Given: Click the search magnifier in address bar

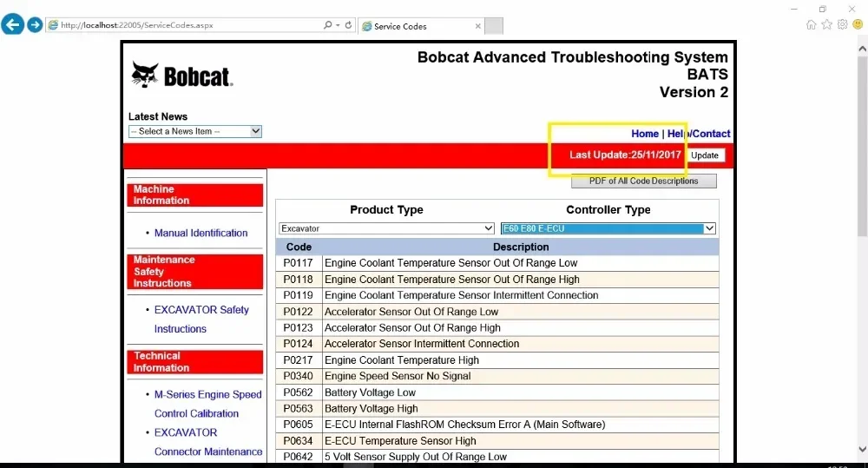Looking at the screenshot, I should [328, 25].
